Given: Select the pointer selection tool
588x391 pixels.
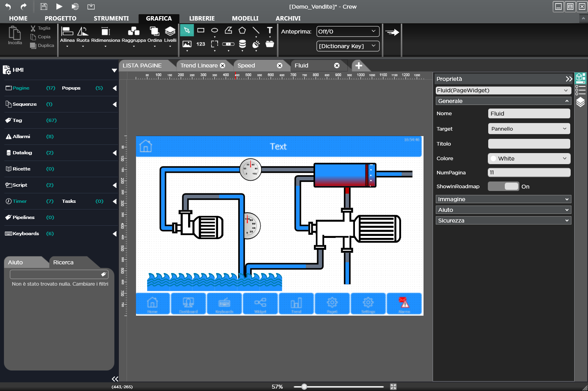Looking at the screenshot, I should (x=187, y=30).
